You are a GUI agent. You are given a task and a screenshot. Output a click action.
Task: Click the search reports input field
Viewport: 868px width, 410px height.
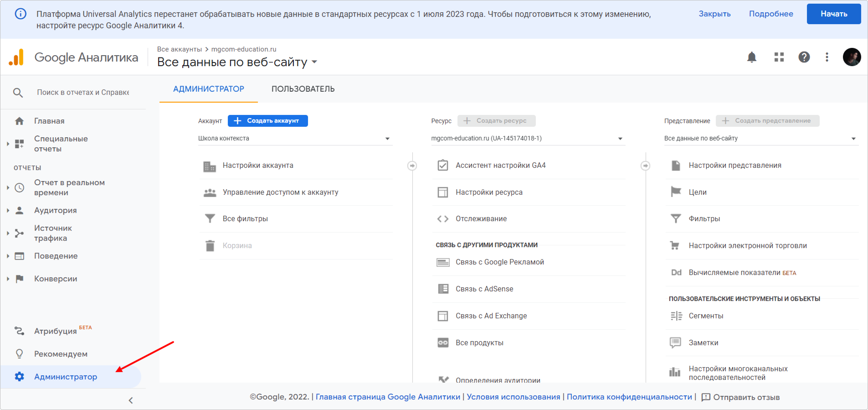(x=83, y=92)
